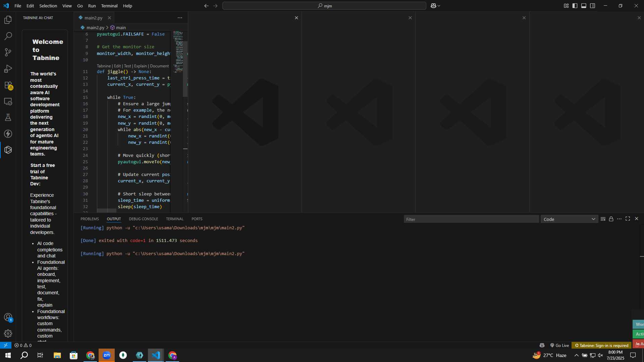644x362 pixels.
Task: Switch to the Terminal panel tab
Action: click(x=174, y=219)
